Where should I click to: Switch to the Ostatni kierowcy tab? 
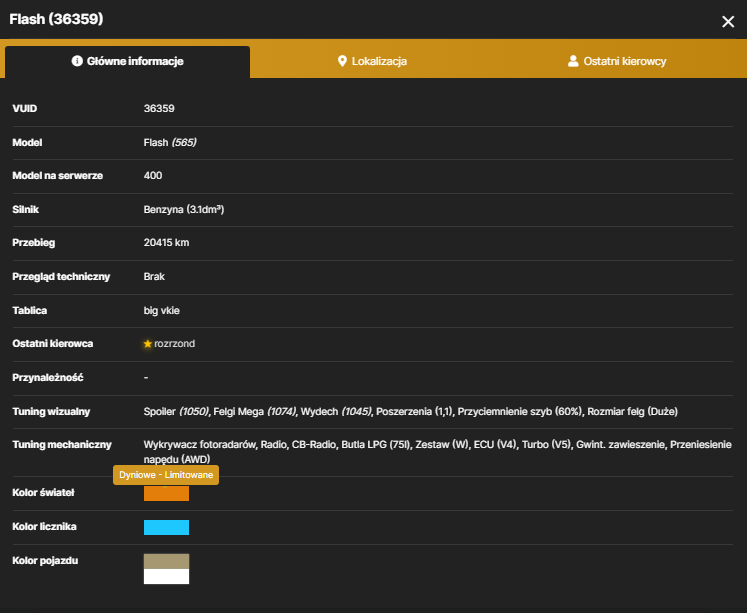coord(617,61)
